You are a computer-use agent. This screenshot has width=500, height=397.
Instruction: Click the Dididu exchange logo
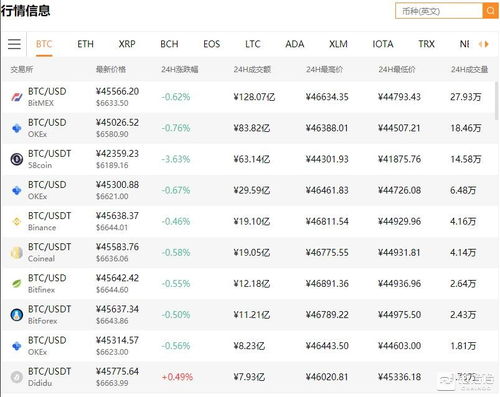17,377
